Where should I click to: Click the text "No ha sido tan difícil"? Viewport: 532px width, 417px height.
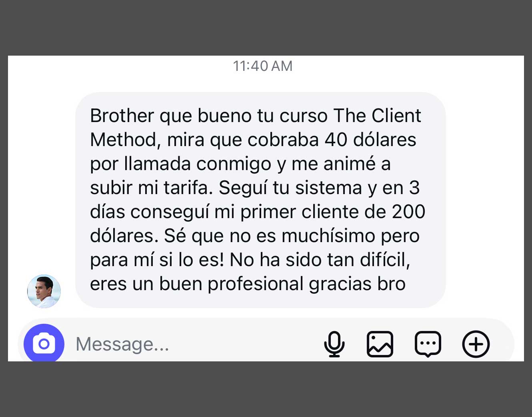pos(320,260)
